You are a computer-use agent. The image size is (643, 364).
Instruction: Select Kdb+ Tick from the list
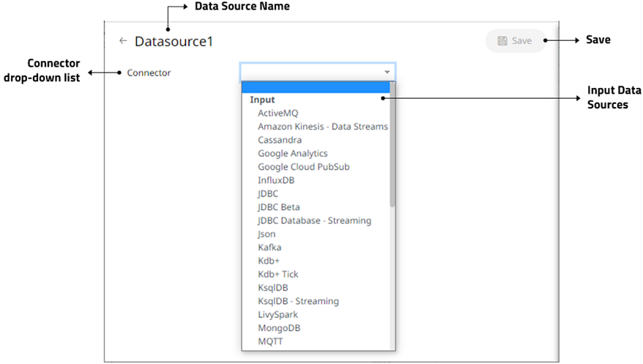point(278,274)
